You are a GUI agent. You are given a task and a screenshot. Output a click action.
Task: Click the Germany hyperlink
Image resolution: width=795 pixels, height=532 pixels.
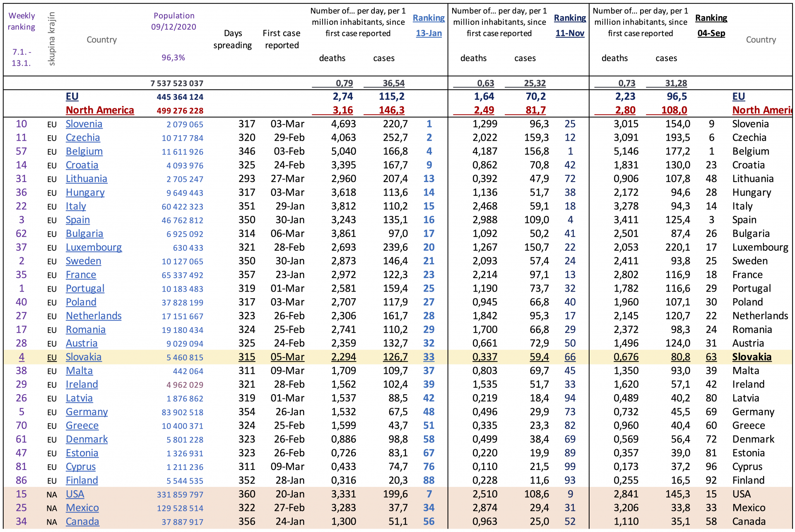87,412
